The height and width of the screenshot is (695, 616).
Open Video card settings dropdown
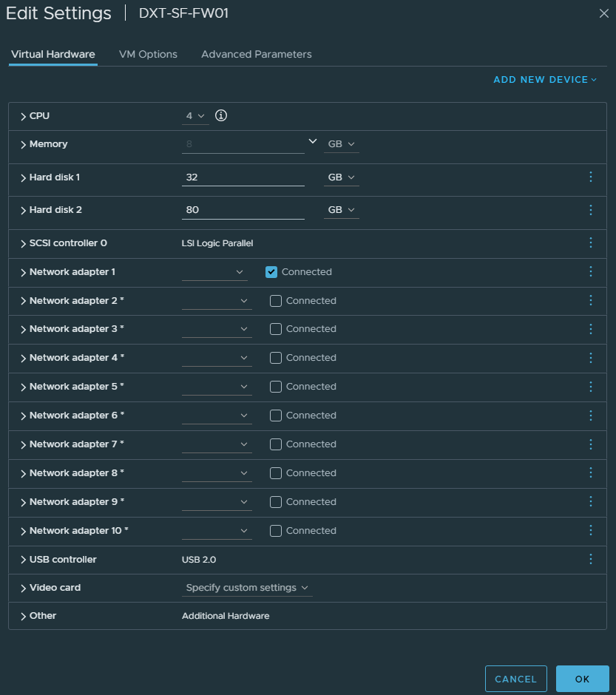coord(247,588)
